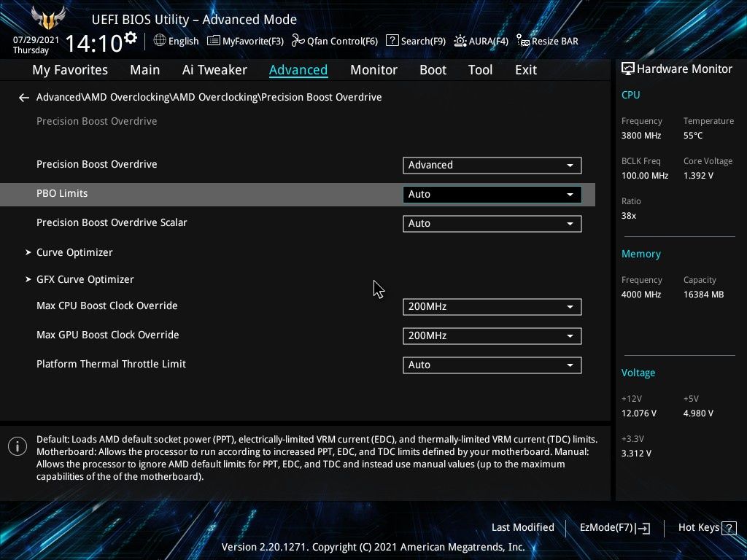Click the globe language icon
The height and width of the screenshot is (560, 747).
tap(160, 41)
